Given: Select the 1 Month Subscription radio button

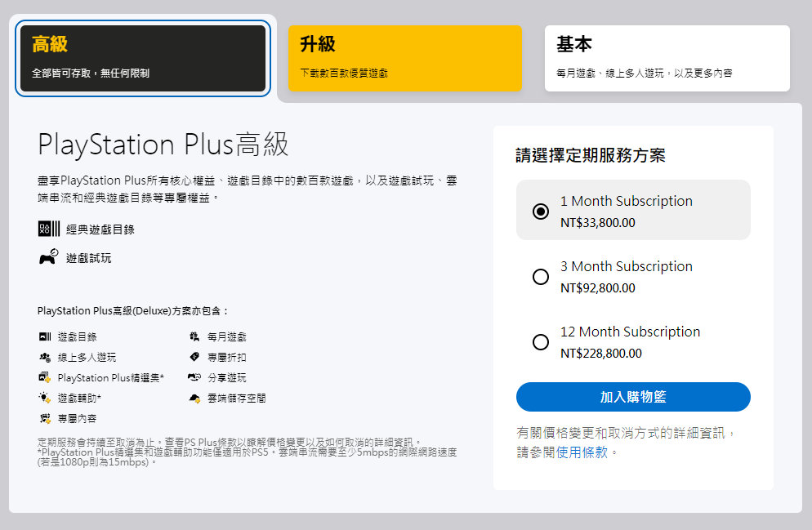Looking at the screenshot, I should point(541,212).
